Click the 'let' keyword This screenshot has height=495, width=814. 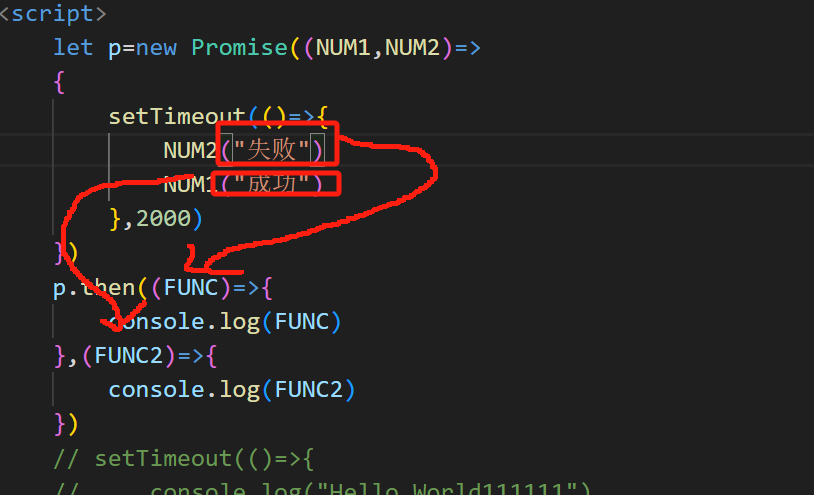pyautogui.click(x=73, y=48)
